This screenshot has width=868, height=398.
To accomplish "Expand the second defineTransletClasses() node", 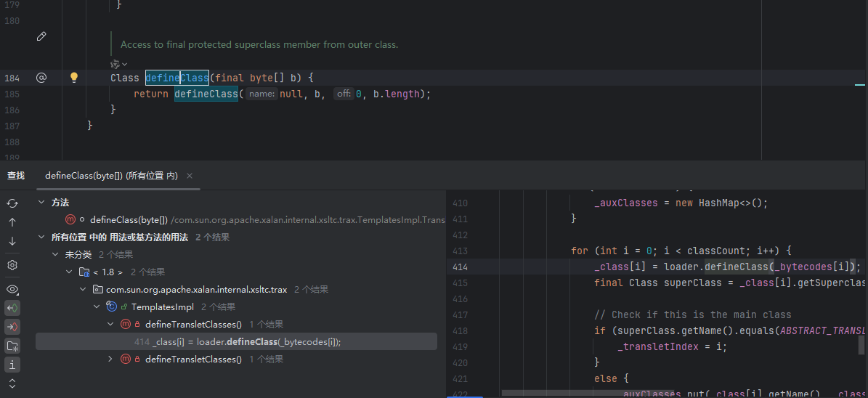I will pyautogui.click(x=110, y=360).
